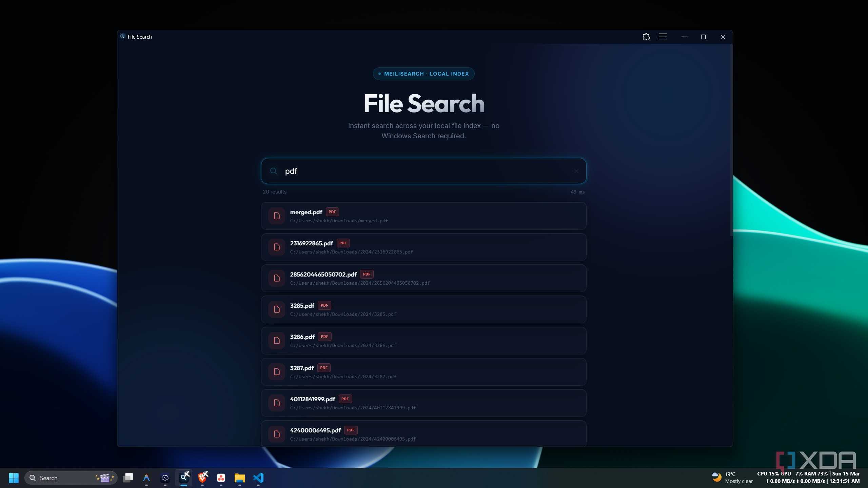Click the 49 ms timing label
The image size is (868, 488).
pyautogui.click(x=577, y=192)
